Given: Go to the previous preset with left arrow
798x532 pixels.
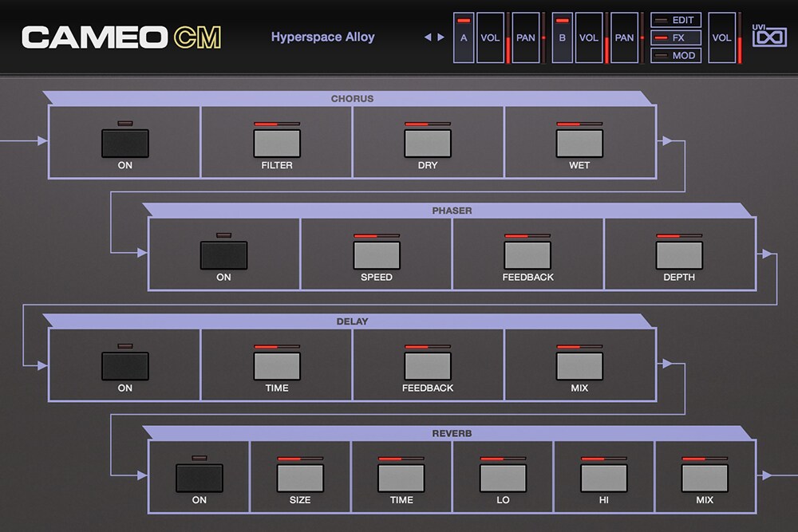Looking at the screenshot, I should [427, 37].
